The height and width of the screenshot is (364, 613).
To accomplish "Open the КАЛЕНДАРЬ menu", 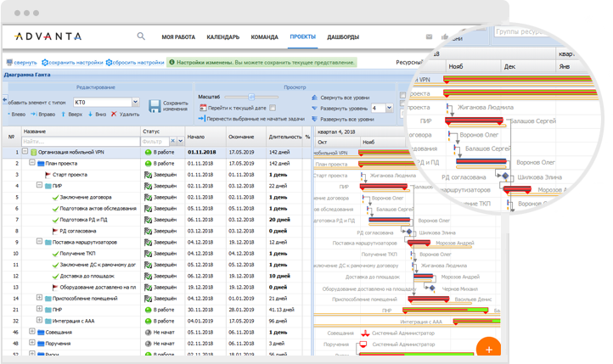I will (222, 37).
